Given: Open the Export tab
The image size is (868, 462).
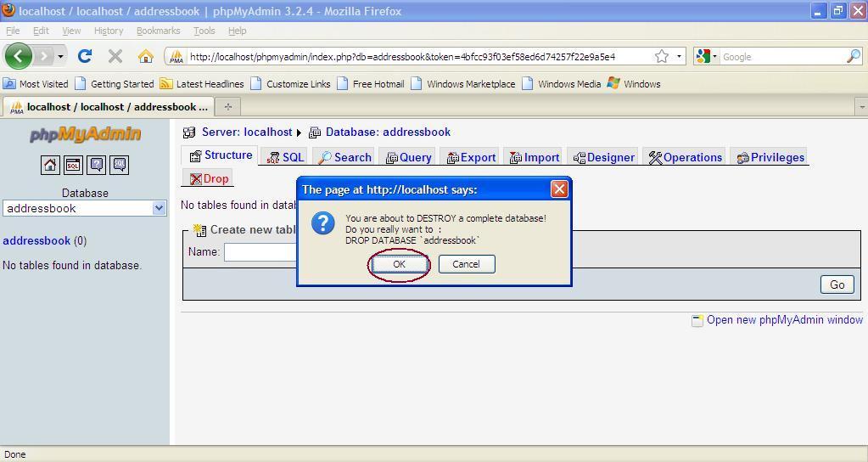Looking at the screenshot, I should pos(471,157).
